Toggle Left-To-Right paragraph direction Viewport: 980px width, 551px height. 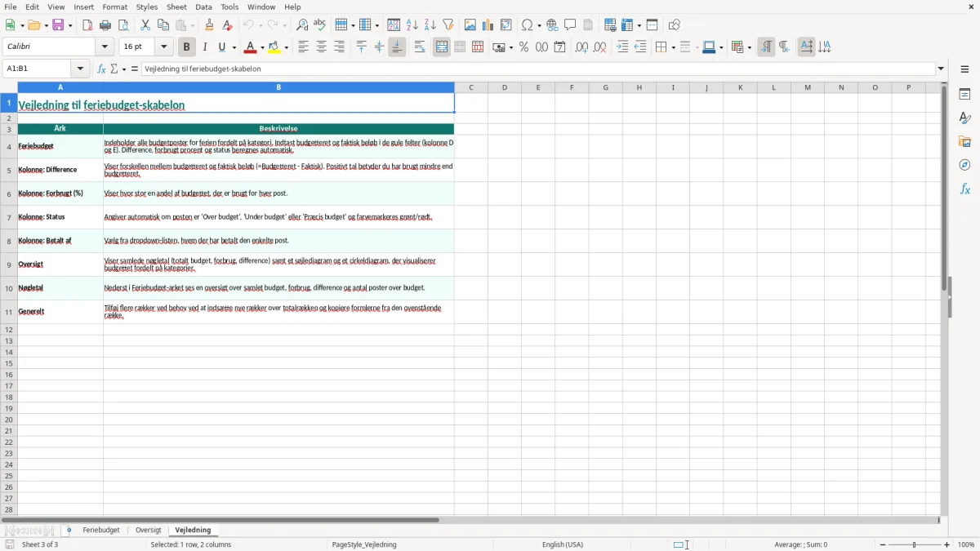[766, 47]
